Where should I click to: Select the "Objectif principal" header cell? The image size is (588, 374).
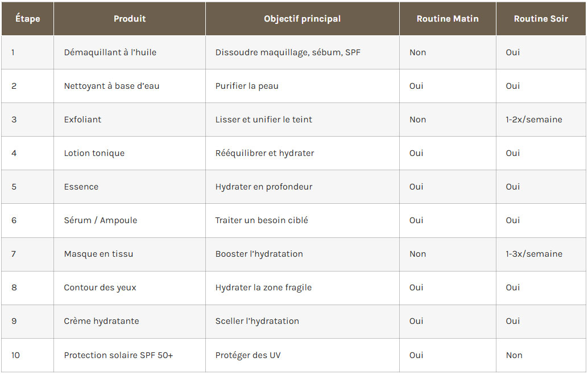pyautogui.click(x=302, y=19)
